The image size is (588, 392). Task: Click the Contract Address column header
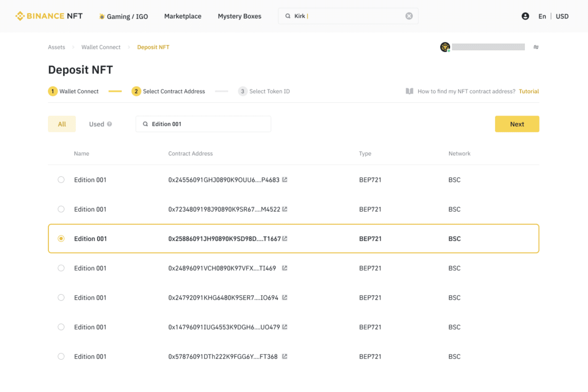(x=190, y=153)
